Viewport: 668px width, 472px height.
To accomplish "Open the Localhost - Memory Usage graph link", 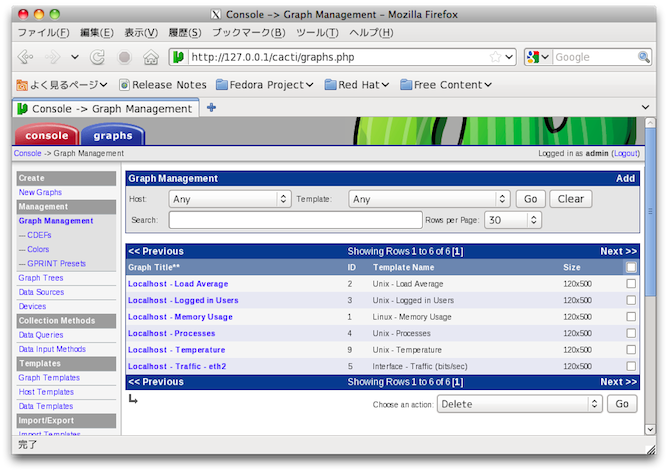I will point(180,317).
